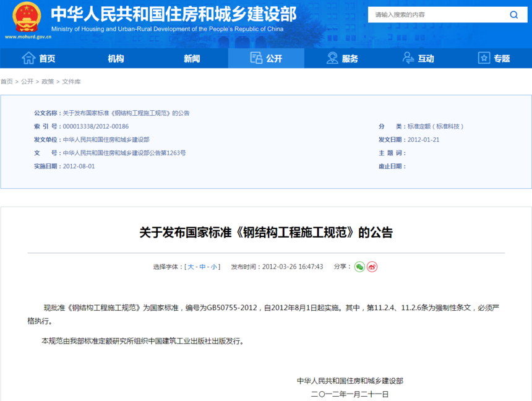Click the person icon beside 互动
Image resolution: width=532 pixels, height=401 pixels.
click(x=408, y=58)
